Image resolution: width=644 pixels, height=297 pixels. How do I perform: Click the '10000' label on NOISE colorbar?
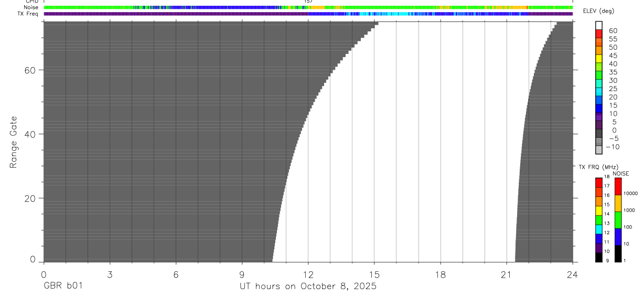coord(631,194)
